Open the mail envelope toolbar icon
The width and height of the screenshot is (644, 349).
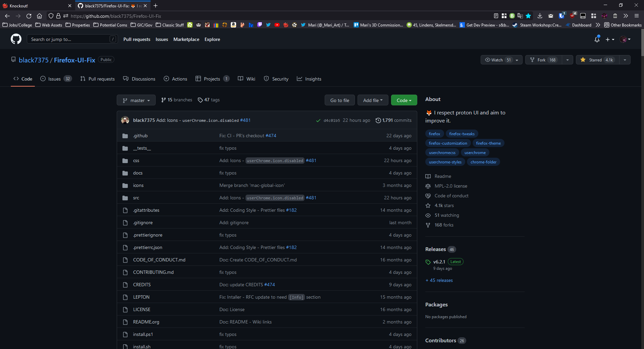(x=551, y=16)
